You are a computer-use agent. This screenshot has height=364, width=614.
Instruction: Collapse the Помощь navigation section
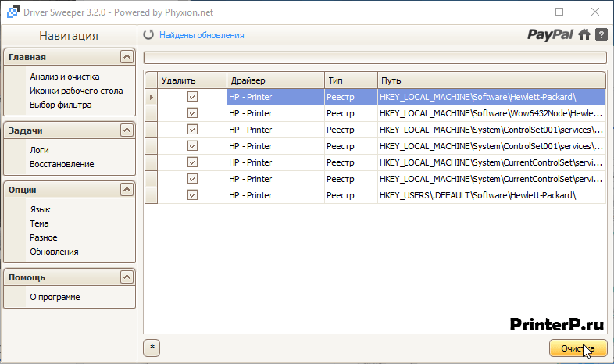coord(127,277)
